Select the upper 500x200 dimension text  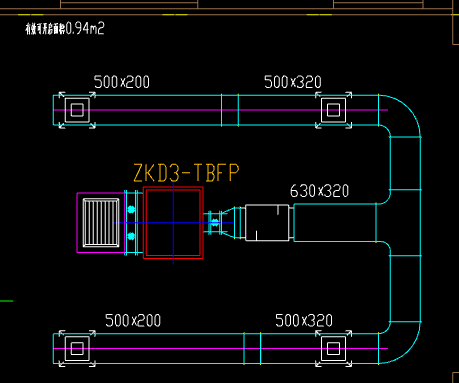122,82
